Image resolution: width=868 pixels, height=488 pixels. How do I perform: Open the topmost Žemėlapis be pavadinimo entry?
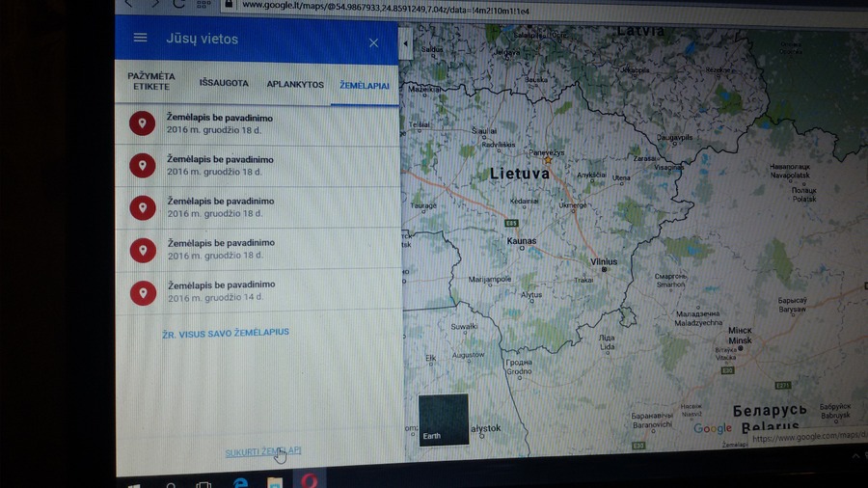pos(258,124)
